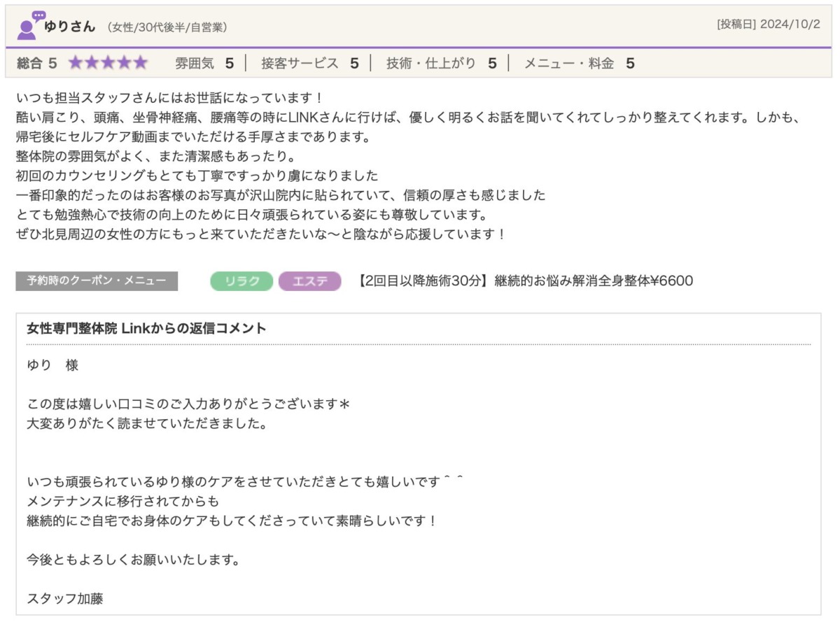Click the ゆり 様 greeting in reply

coord(52,365)
